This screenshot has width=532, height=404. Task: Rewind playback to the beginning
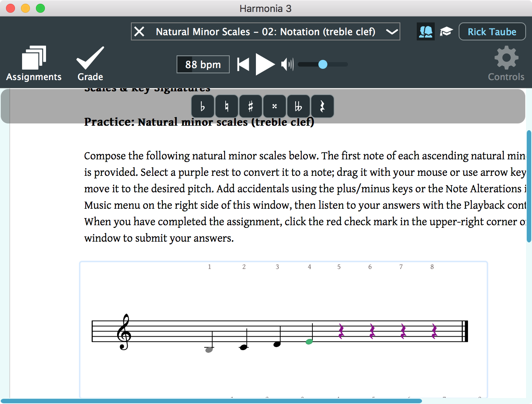tap(243, 64)
